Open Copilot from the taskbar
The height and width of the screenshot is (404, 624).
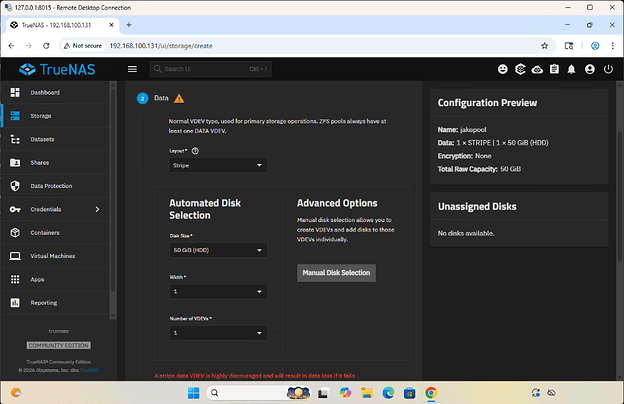pos(345,393)
